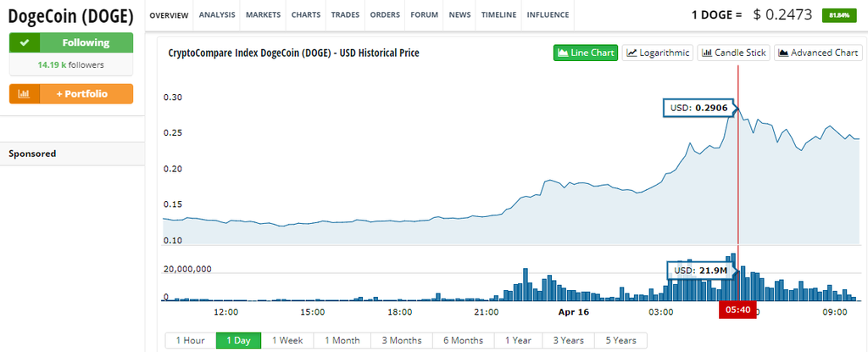Screen dimensions: 868x352
Task: Click the 1 DOGE = label
Action: 716,15
